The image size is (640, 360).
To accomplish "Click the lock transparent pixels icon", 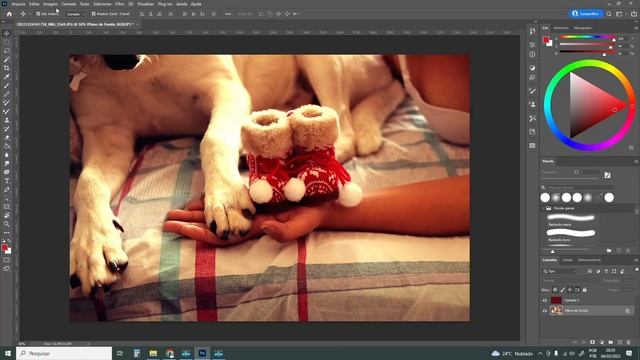I will [x=555, y=290].
